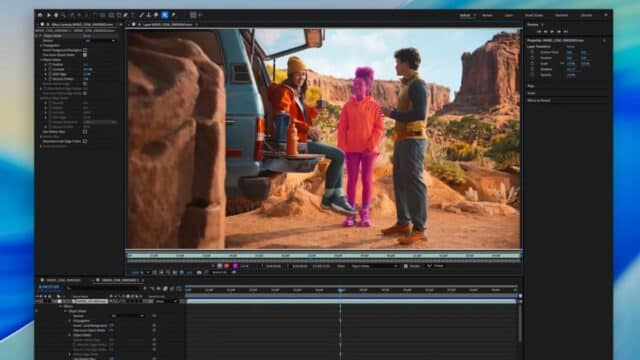
Task: Toggle Anchor Point stopwatch in Properties
Action: coord(532,52)
